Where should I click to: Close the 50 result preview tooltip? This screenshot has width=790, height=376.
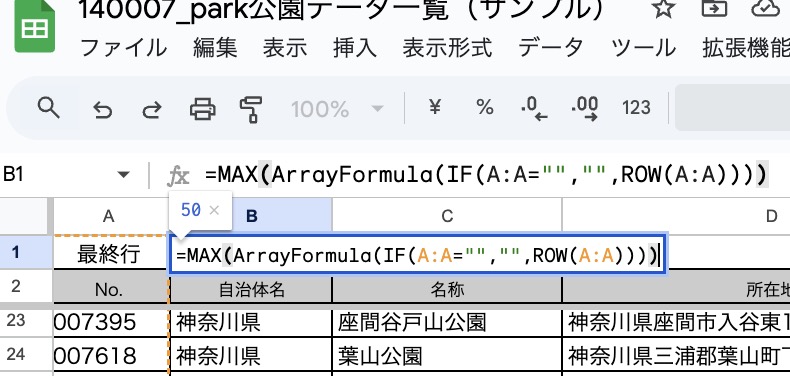[x=214, y=210]
